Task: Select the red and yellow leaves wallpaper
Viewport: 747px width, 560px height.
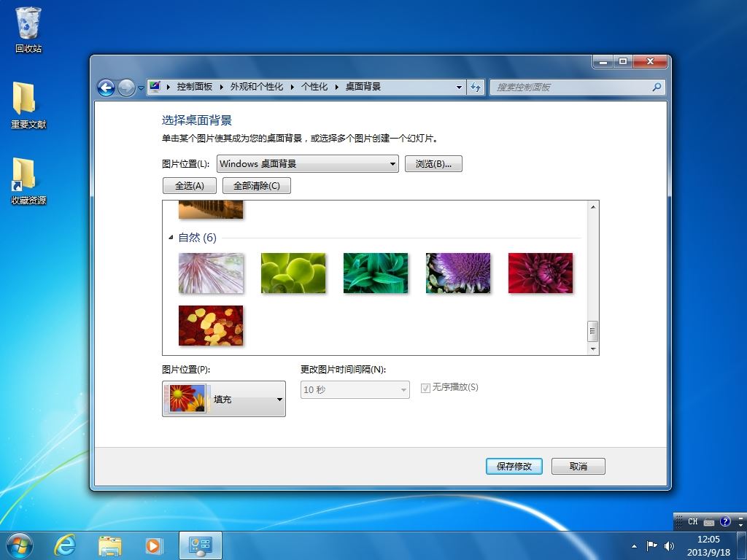Action: pyautogui.click(x=211, y=325)
